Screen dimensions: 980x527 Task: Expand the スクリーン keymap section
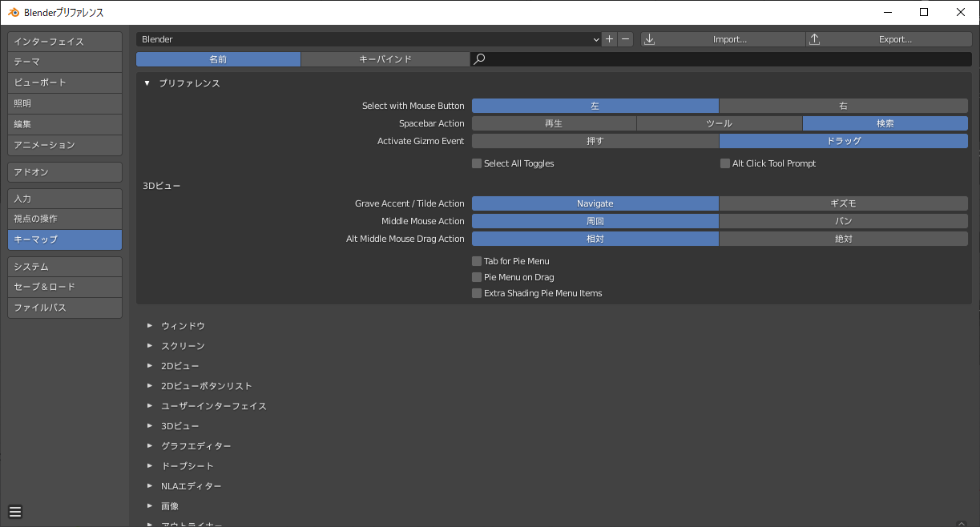[x=150, y=345]
